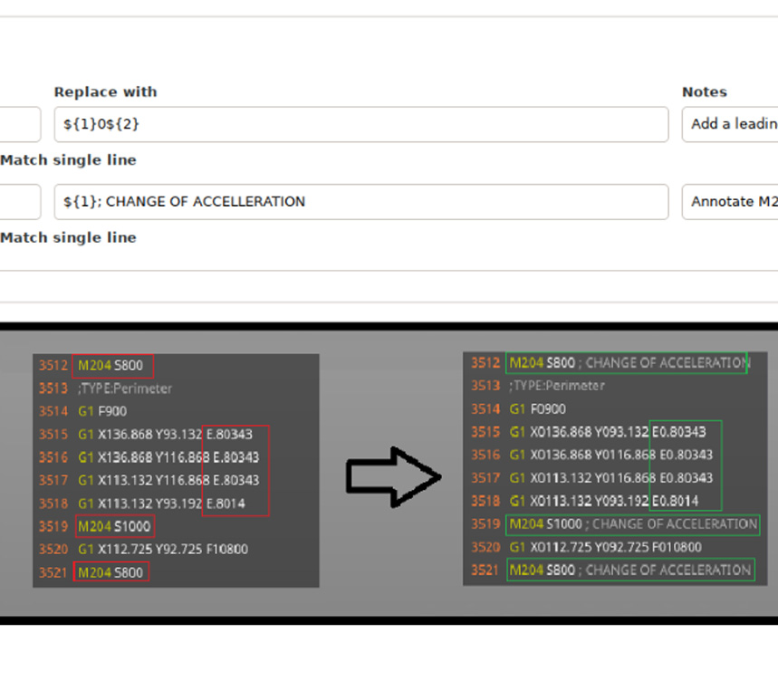The image size is (778, 700).
Task: Click the red-boxed E.80343 column in before panel
Action: [234, 468]
